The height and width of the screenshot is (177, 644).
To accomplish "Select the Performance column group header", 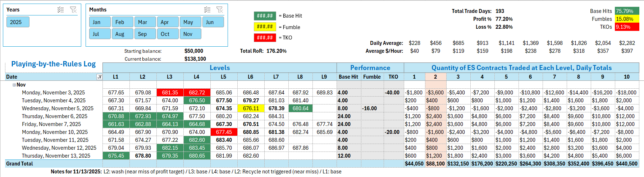I will point(370,68).
